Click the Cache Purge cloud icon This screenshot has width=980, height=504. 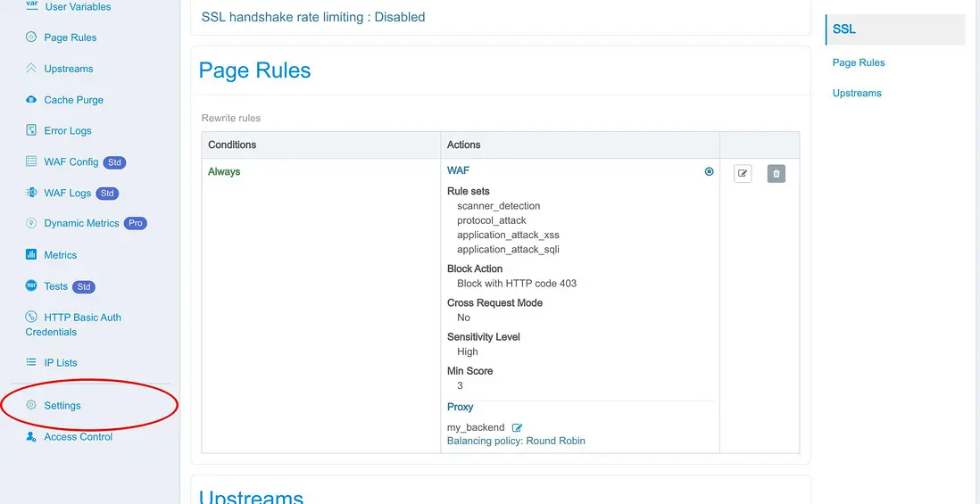click(31, 99)
